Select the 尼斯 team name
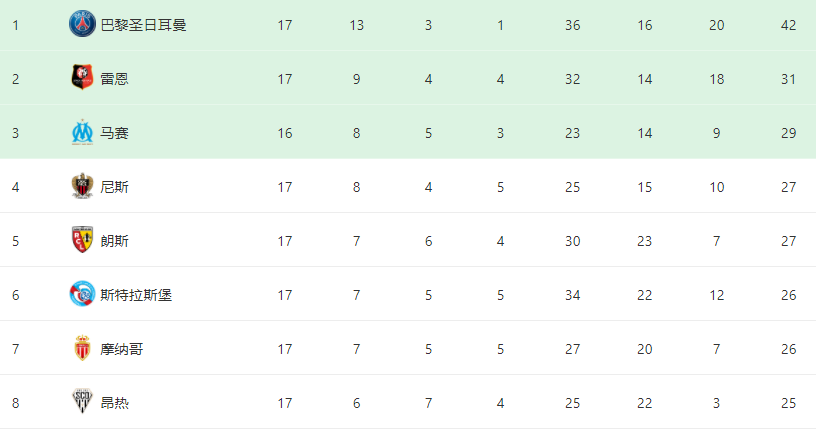The image size is (816, 435). click(x=114, y=187)
